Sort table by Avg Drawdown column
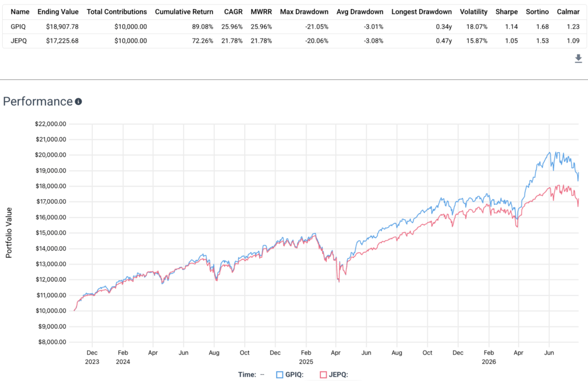 359,11
